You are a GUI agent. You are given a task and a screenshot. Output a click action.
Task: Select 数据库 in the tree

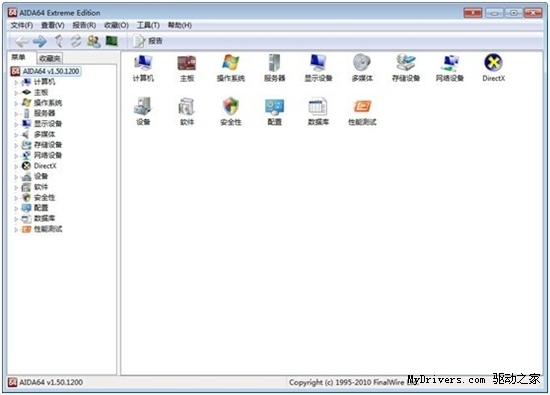[44, 219]
